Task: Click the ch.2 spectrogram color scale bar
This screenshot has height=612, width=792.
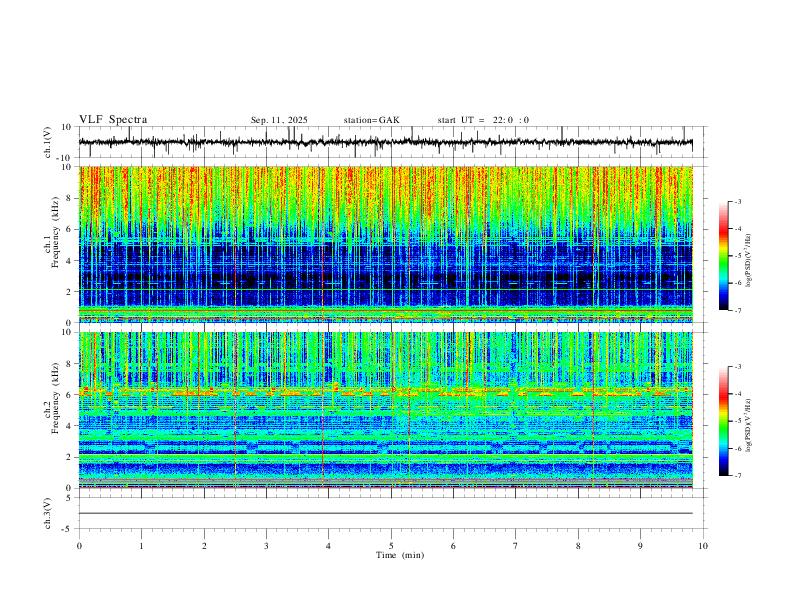Action: [x=723, y=421]
